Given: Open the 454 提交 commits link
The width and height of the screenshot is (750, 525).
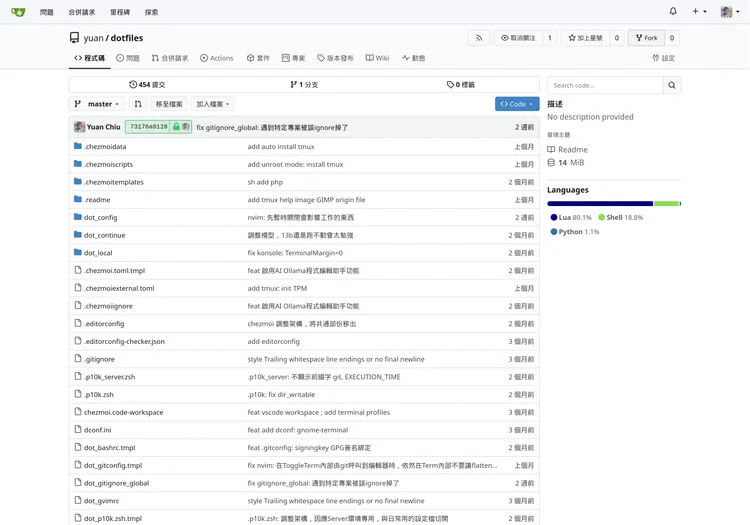Looking at the screenshot, I should coord(147,85).
